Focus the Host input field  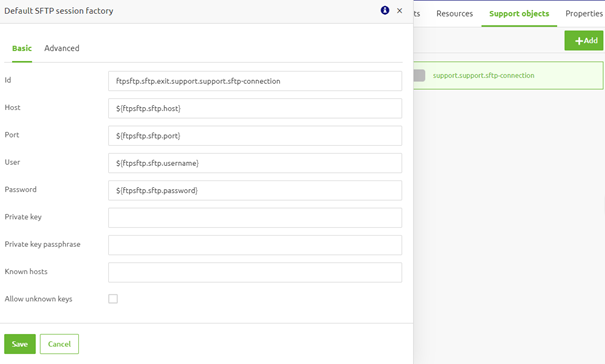click(255, 108)
